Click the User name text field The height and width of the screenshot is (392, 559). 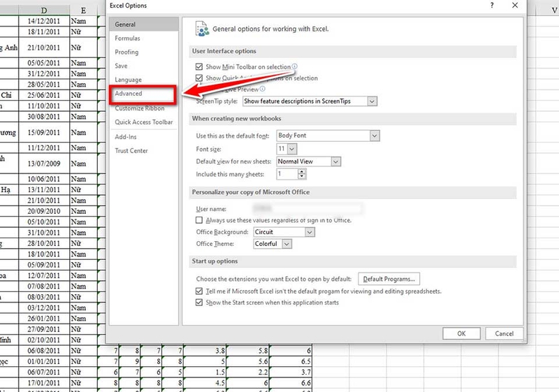(308, 208)
